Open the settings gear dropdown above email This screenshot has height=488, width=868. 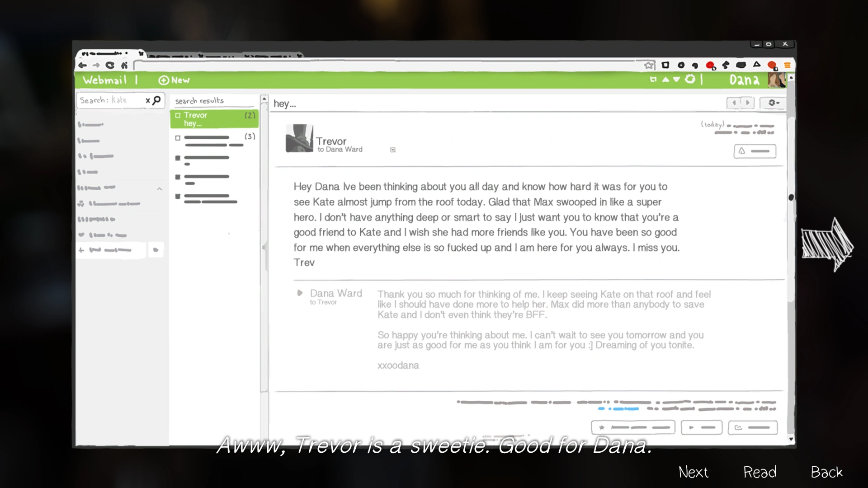774,103
